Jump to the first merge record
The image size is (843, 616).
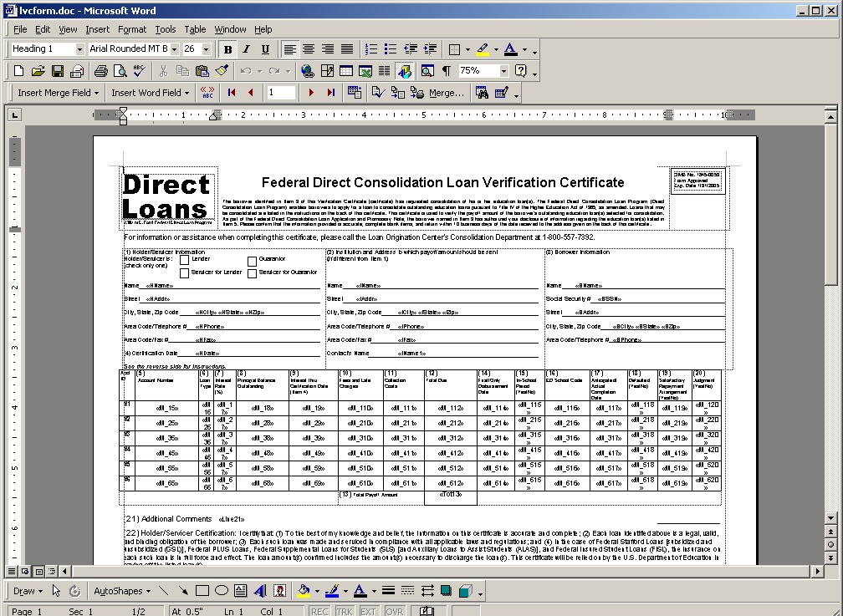click(232, 93)
